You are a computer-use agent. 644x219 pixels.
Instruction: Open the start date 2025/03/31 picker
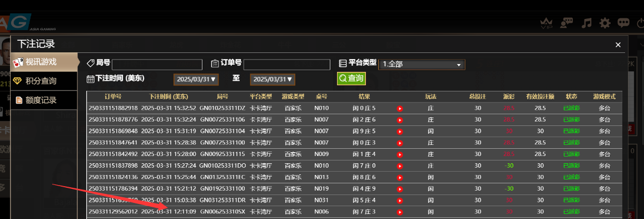(x=196, y=80)
